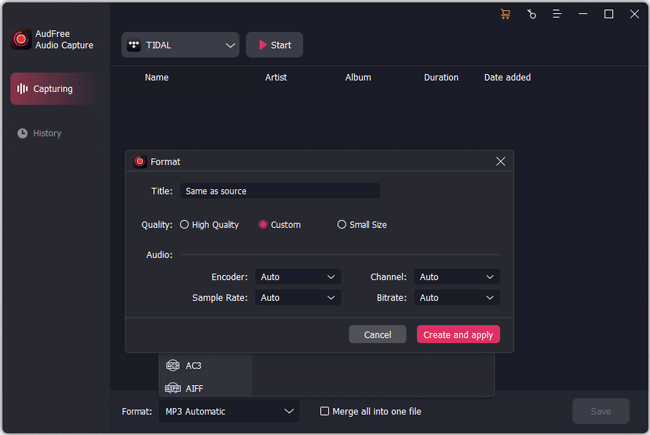Expand the Encoder dropdown
Viewport: 650px width, 435px height.
click(x=298, y=277)
